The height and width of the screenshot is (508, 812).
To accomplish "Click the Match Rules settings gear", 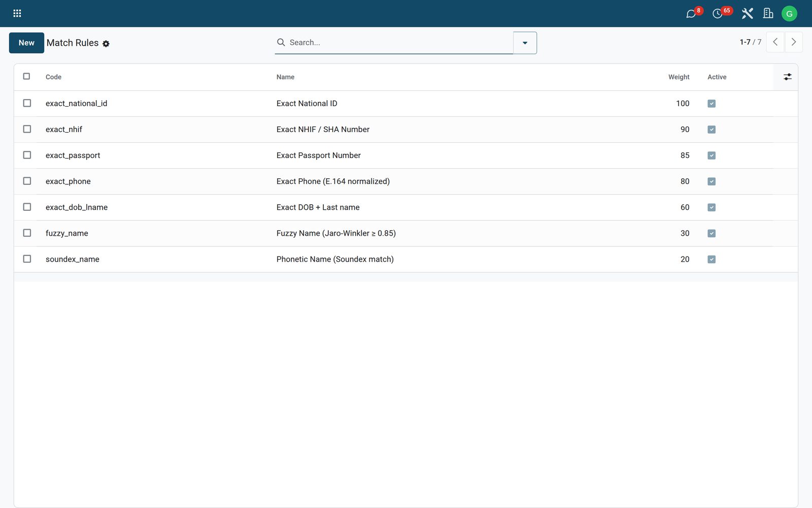I will [106, 44].
